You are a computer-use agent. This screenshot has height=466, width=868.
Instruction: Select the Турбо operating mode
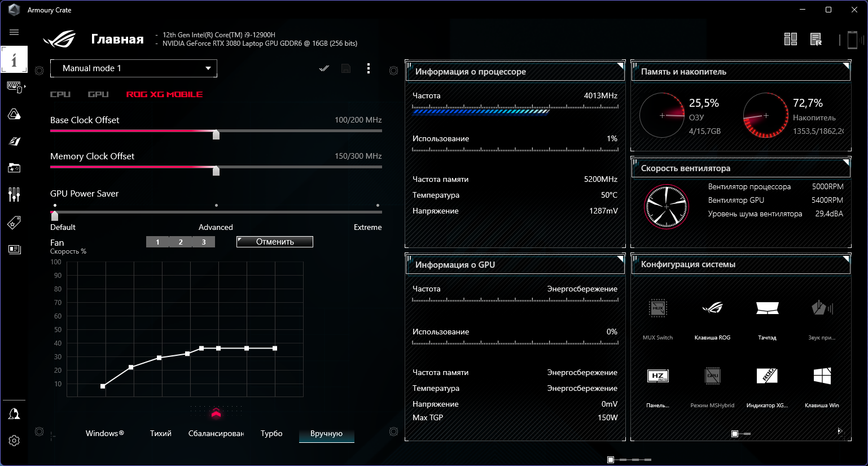[271, 433]
